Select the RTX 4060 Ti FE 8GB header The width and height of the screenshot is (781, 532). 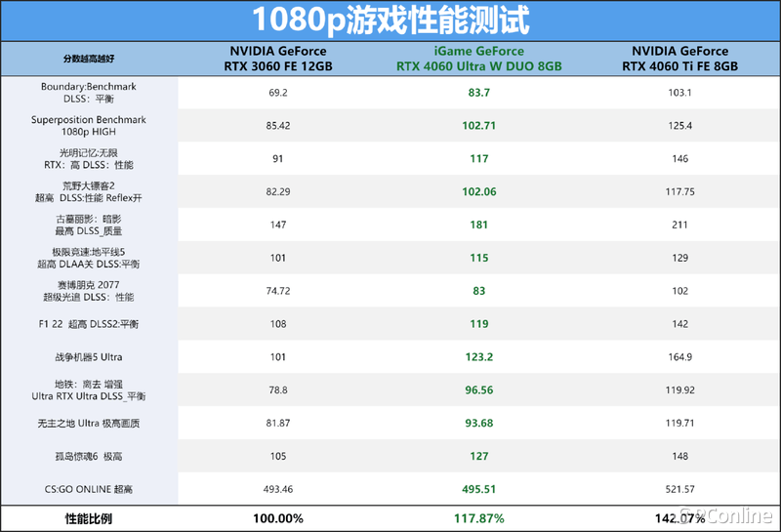point(679,59)
